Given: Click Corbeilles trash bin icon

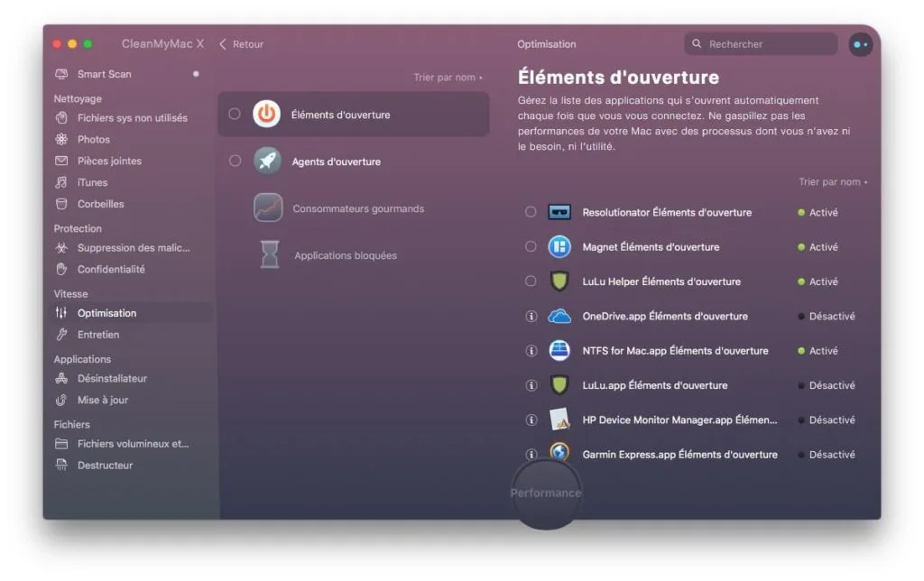Looking at the screenshot, I should click(x=61, y=204).
